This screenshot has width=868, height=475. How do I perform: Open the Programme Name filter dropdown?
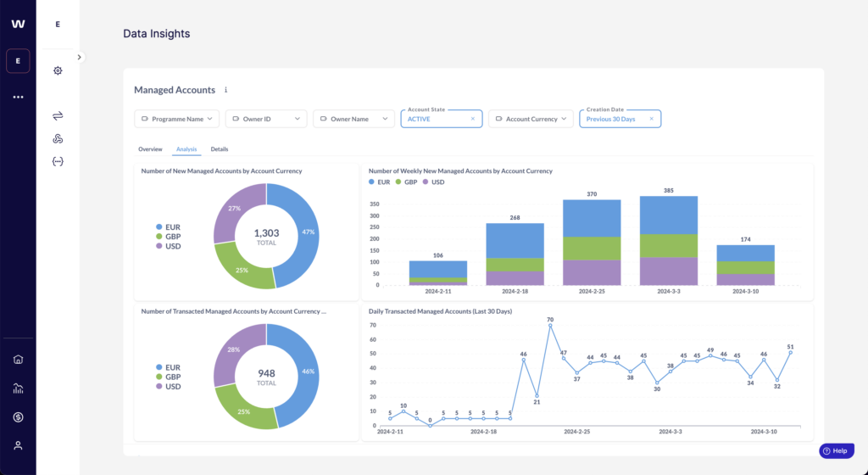point(177,120)
